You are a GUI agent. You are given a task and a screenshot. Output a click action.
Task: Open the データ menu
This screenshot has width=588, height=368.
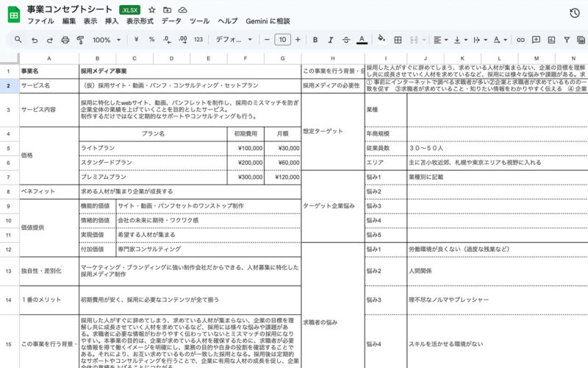click(171, 21)
